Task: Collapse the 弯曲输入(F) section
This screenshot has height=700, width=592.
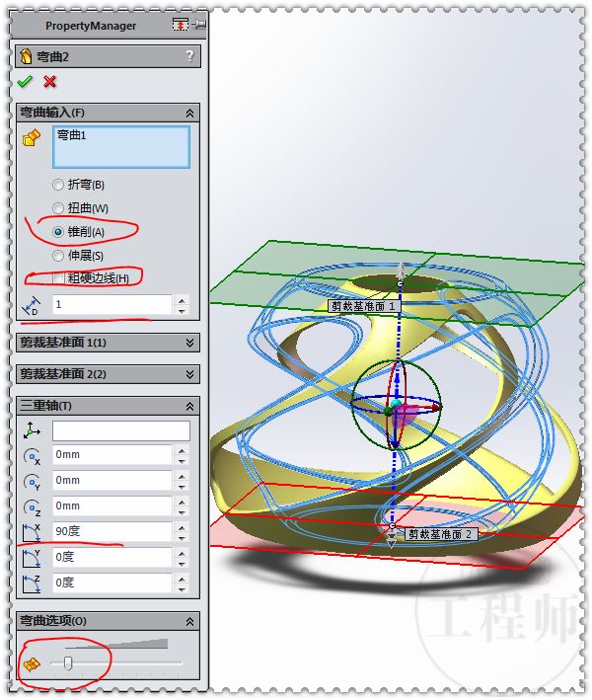Action: click(190, 113)
